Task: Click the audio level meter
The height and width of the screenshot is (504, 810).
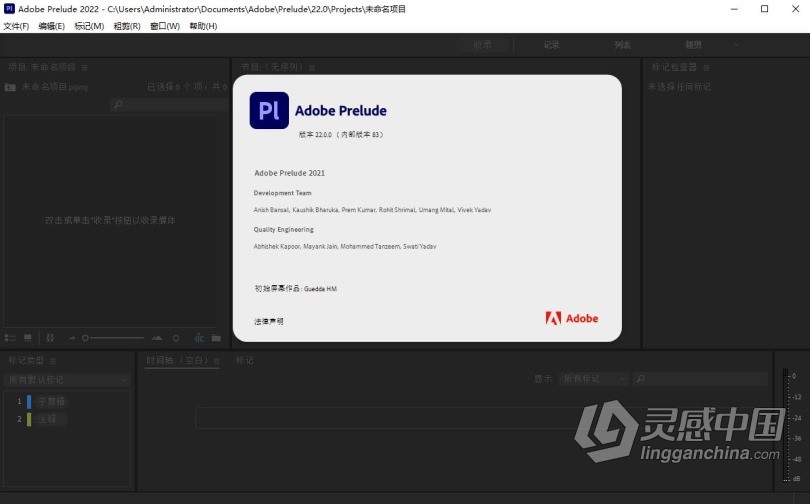Action: tap(786, 426)
